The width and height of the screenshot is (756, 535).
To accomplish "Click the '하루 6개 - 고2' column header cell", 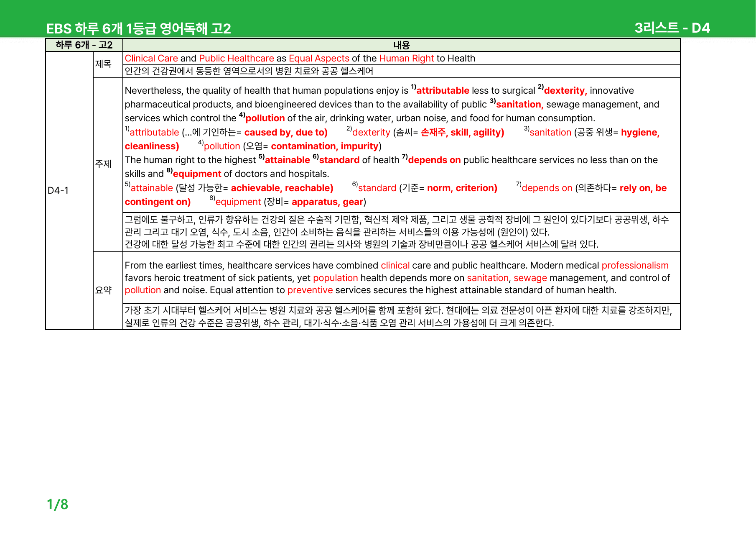I will click(x=84, y=45).
